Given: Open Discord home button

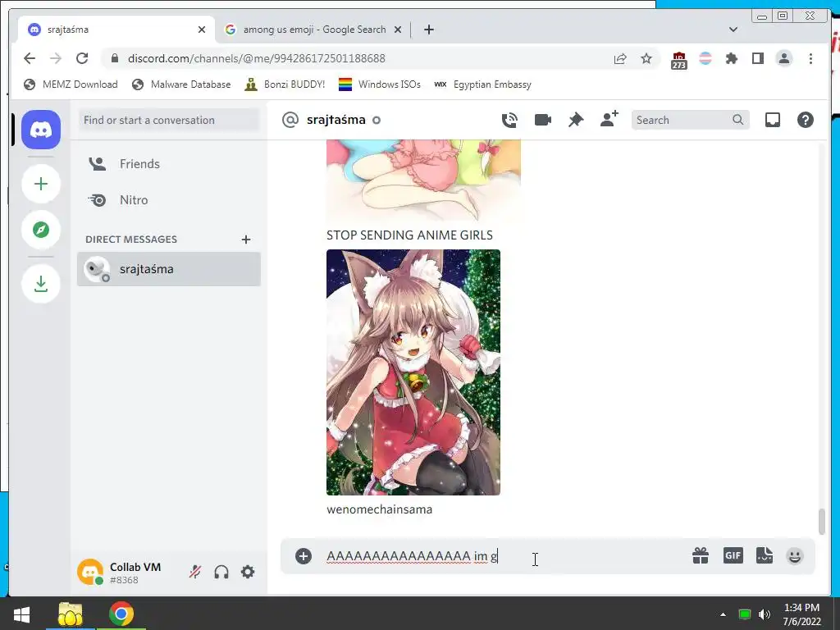Looking at the screenshot, I should tap(41, 130).
